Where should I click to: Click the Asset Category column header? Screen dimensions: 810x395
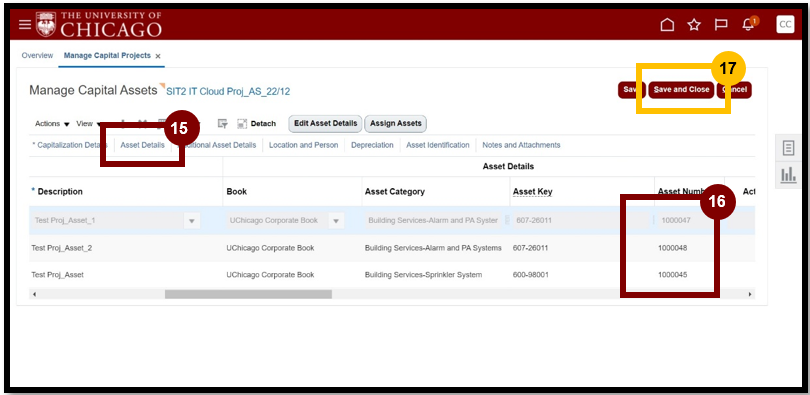pos(395,192)
